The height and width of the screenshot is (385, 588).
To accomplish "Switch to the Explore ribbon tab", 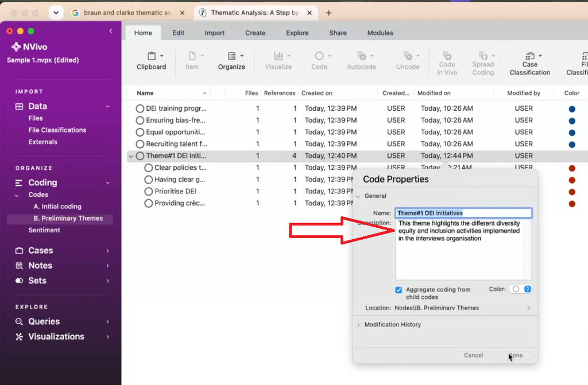I will pyautogui.click(x=297, y=33).
